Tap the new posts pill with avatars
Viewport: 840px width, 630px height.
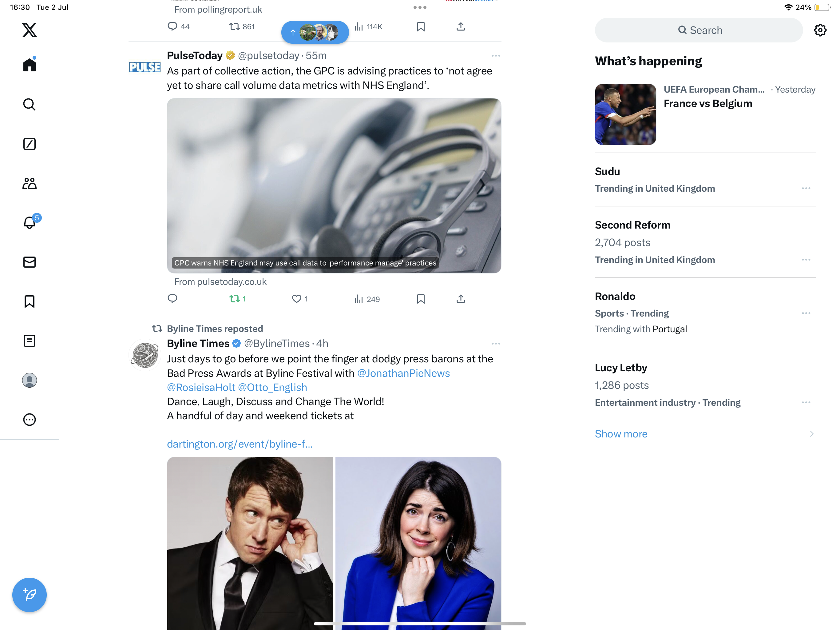click(x=315, y=32)
